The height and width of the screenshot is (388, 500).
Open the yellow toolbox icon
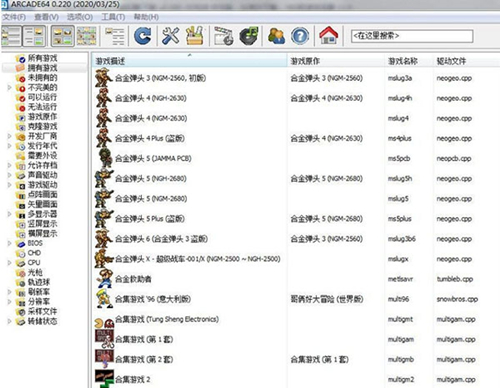pyautogui.click(x=195, y=36)
